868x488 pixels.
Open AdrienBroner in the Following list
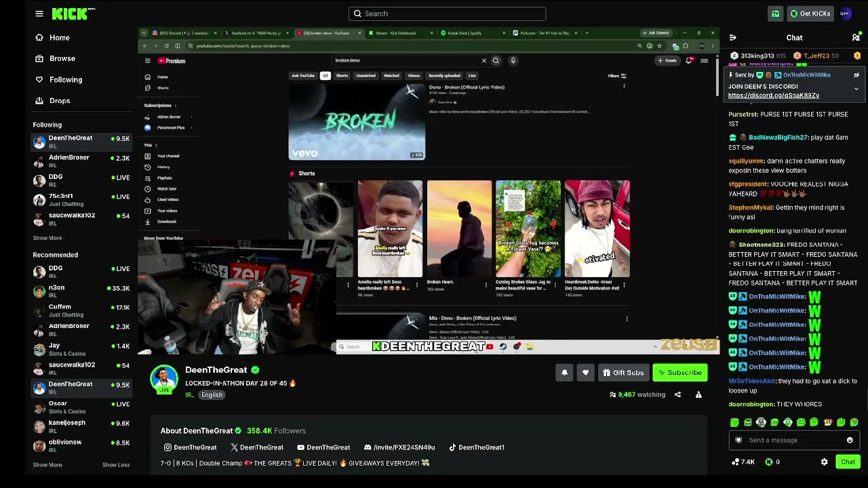coord(81,161)
